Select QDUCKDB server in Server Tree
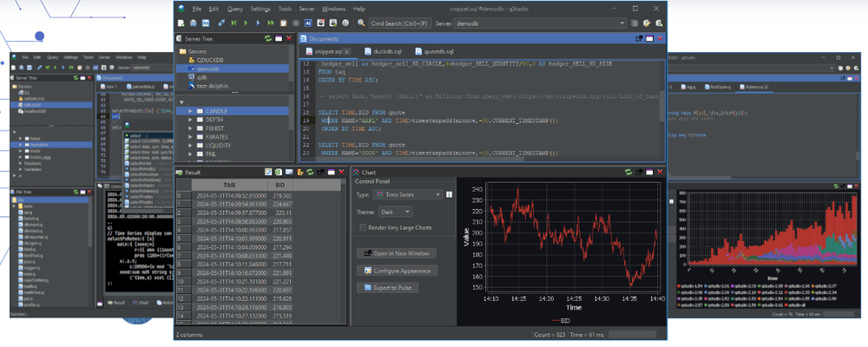868x347 pixels. [210, 60]
